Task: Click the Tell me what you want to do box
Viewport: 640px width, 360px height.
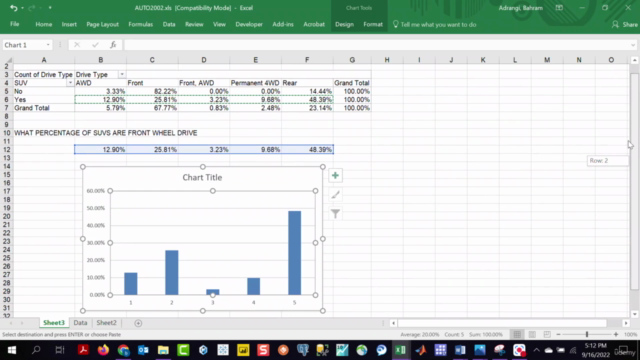Action: [435, 24]
